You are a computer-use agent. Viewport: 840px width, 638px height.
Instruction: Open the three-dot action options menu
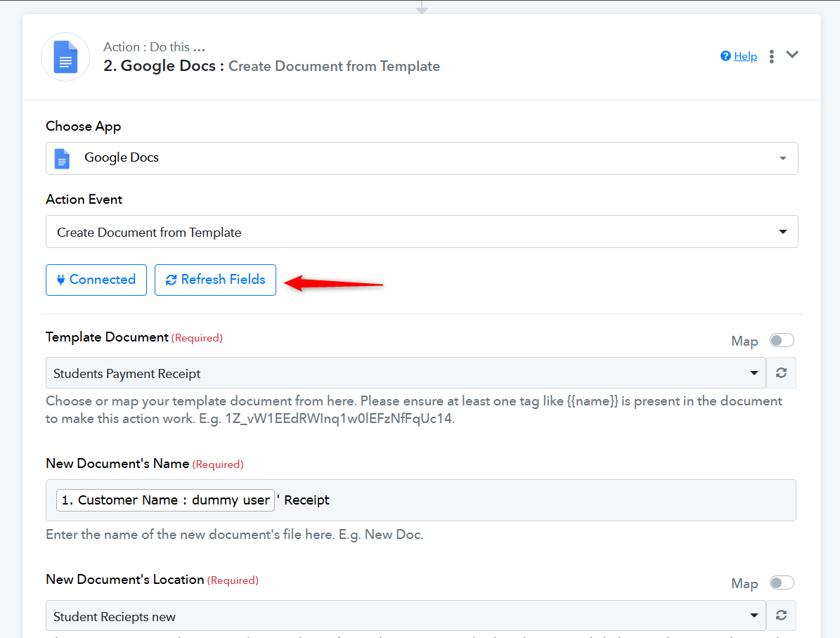point(771,56)
